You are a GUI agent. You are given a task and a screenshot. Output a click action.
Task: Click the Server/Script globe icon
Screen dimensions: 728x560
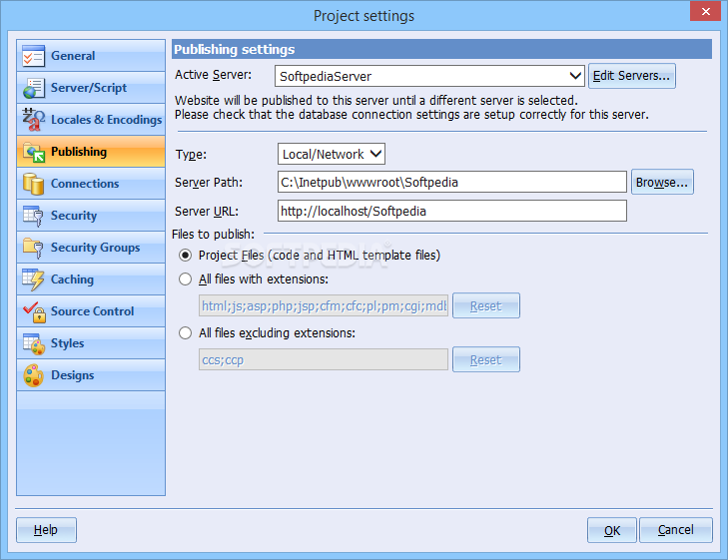pyautogui.click(x=33, y=88)
